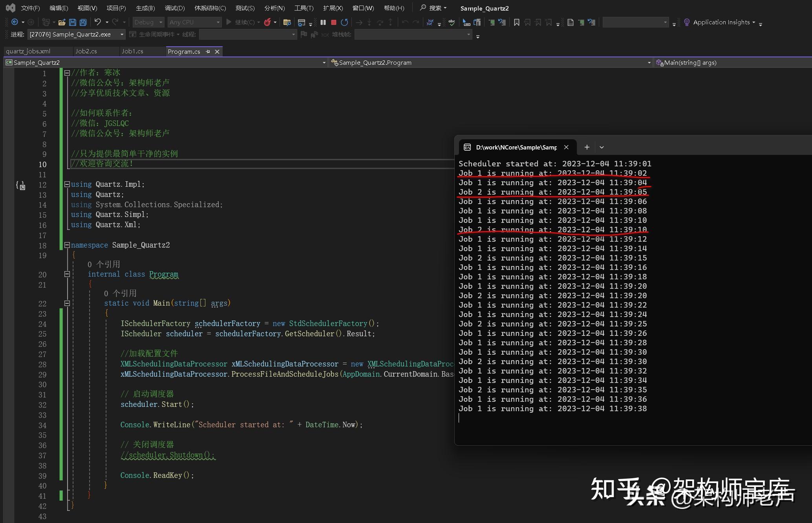Click the Hot Reload flame icon
Screen dimensions: 812x523
click(x=267, y=22)
